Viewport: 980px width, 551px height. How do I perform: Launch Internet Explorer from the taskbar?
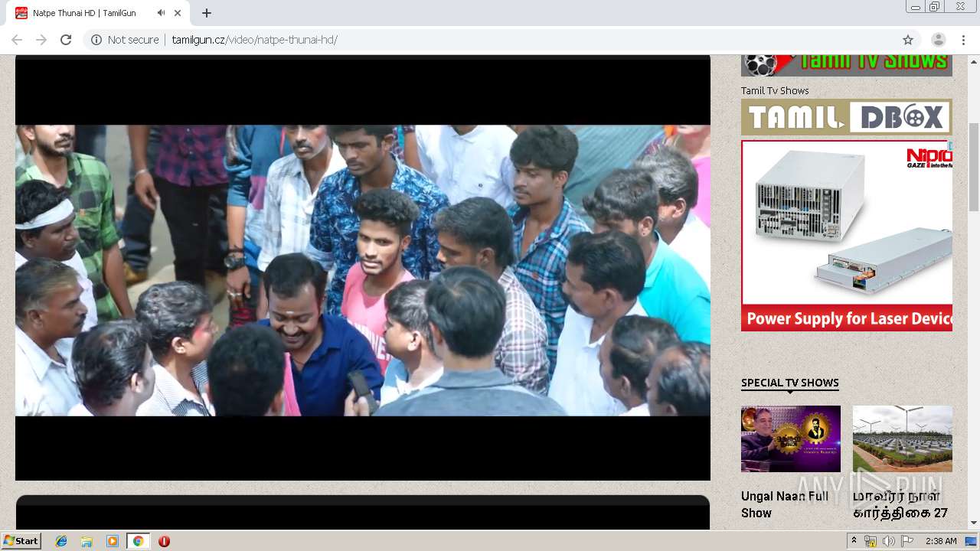[61, 541]
